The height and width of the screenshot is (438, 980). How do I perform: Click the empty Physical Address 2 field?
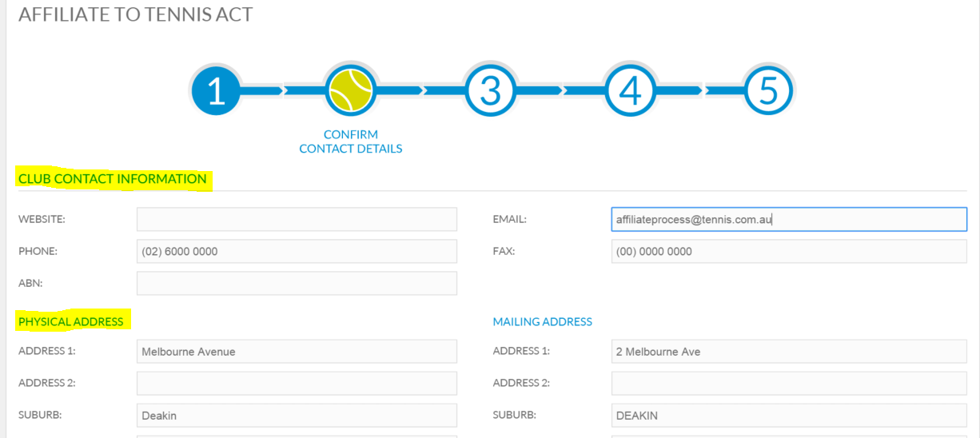coord(297,383)
